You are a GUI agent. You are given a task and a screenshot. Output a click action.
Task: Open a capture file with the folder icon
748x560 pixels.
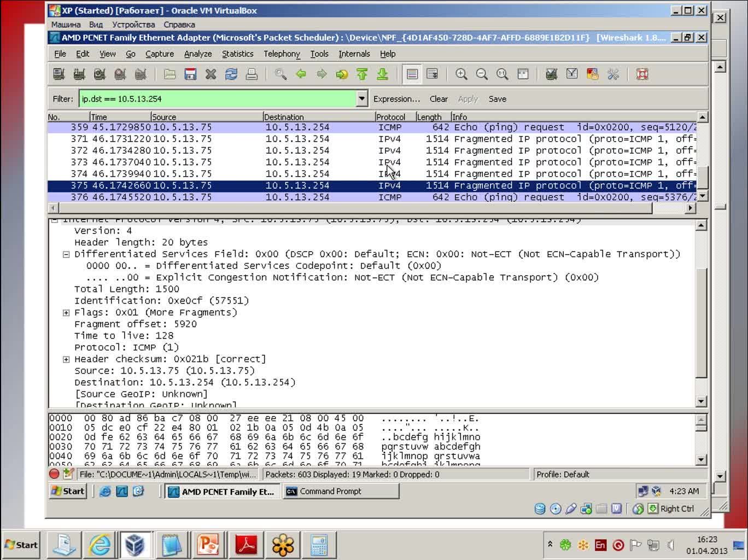[170, 74]
